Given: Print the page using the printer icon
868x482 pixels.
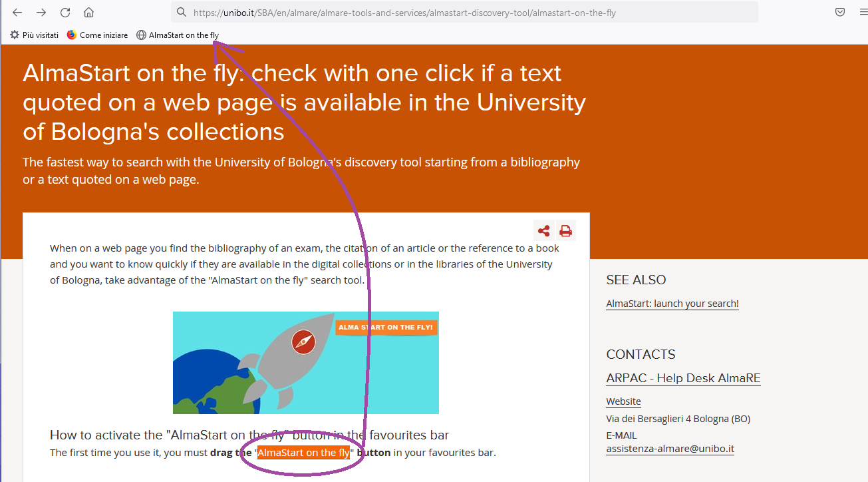Looking at the screenshot, I should (x=565, y=231).
